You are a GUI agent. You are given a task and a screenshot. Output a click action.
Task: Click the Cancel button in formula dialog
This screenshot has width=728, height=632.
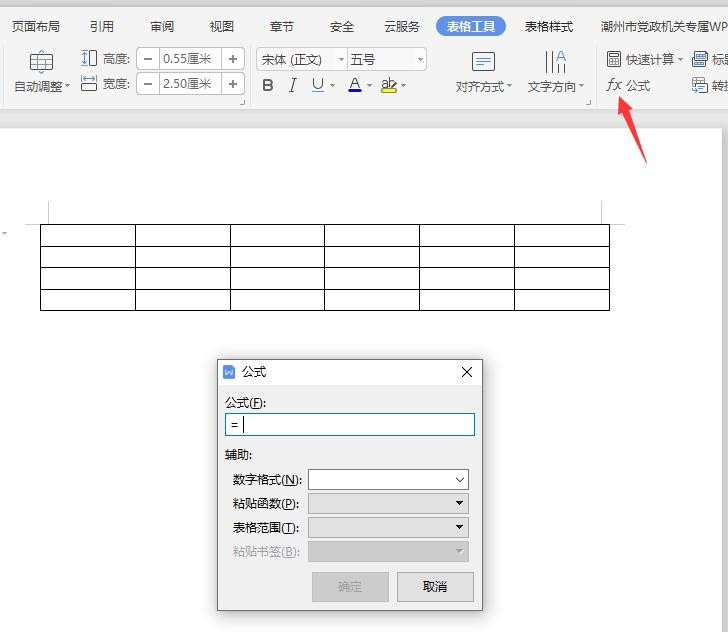click(x=435, y=587)
